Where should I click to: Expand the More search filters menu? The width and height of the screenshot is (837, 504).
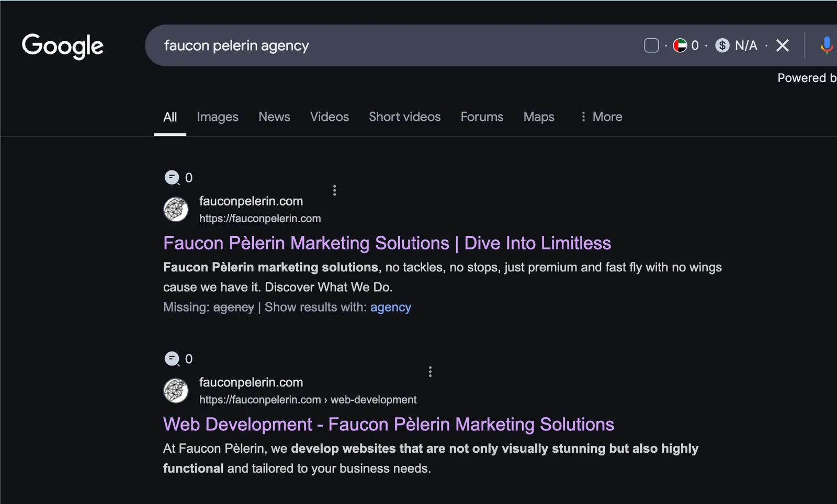click(601, 117)
